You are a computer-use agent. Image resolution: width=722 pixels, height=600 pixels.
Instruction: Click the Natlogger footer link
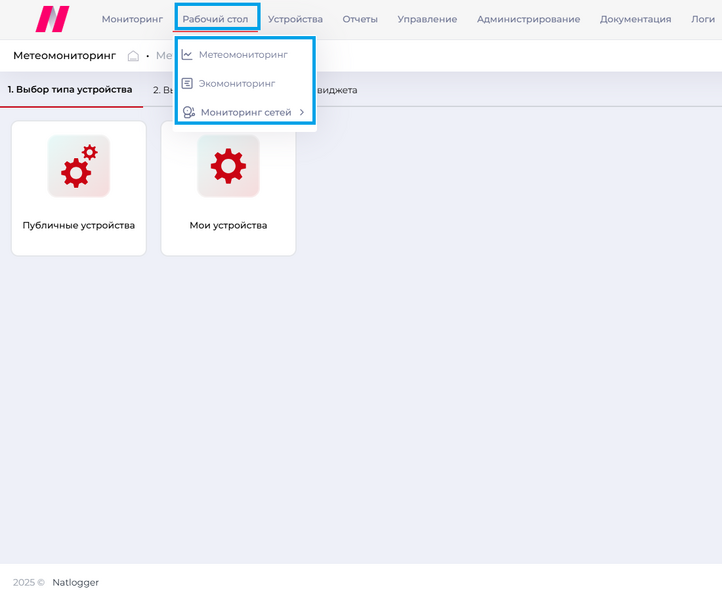76,583
